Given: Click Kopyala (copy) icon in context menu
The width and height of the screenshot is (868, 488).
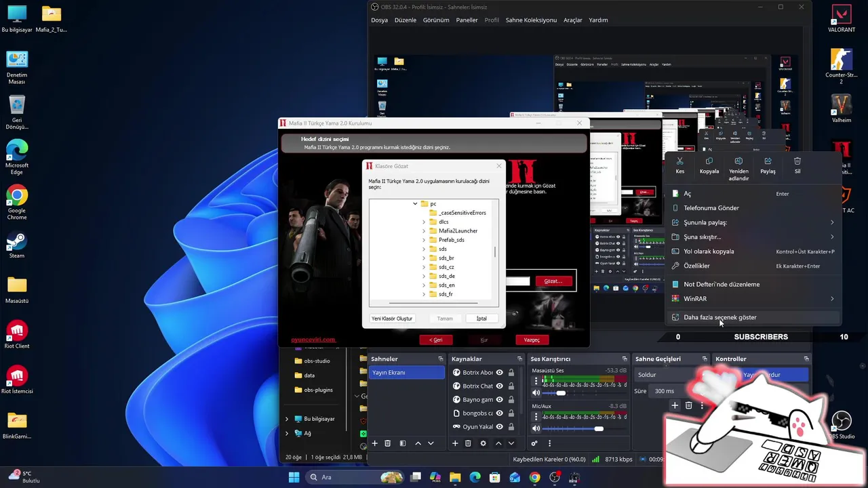Looking at the screenshot, I should pyautogui.click(x=709, y=161).
